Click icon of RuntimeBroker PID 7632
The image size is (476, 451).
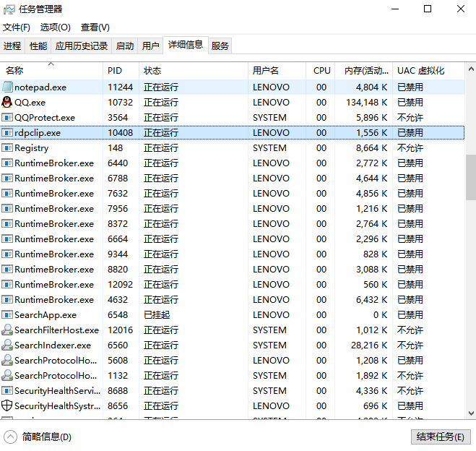pyautogui.click(x=7, y=194)
